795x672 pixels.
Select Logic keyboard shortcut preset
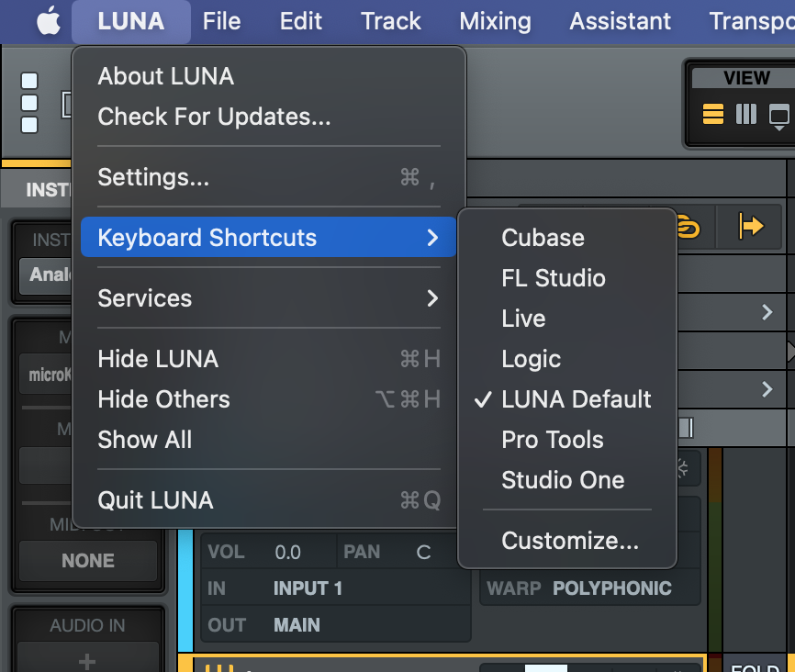point(531,359)
